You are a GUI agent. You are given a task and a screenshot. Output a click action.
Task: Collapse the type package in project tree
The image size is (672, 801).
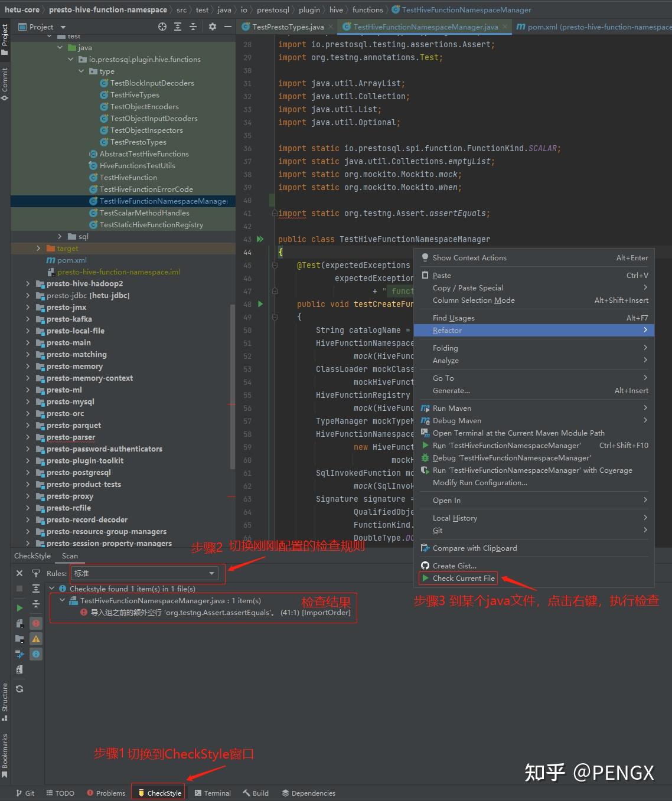tap(81, 71)
